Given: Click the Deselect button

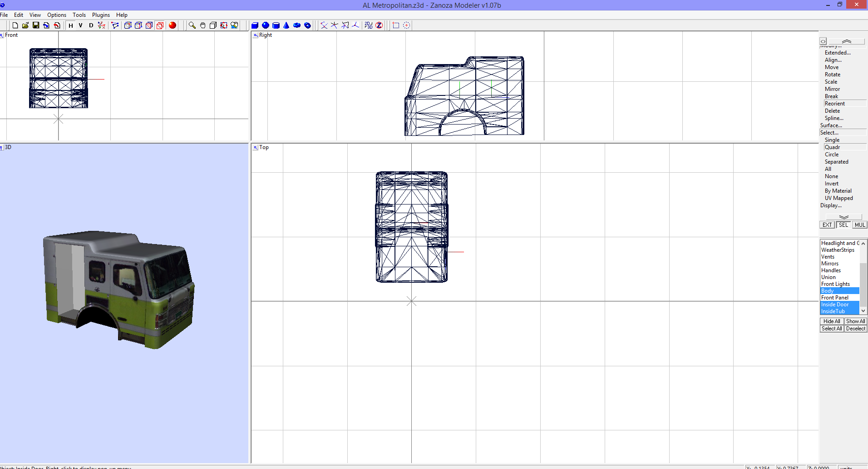Looking at the screenshot, I should point(856,328).
